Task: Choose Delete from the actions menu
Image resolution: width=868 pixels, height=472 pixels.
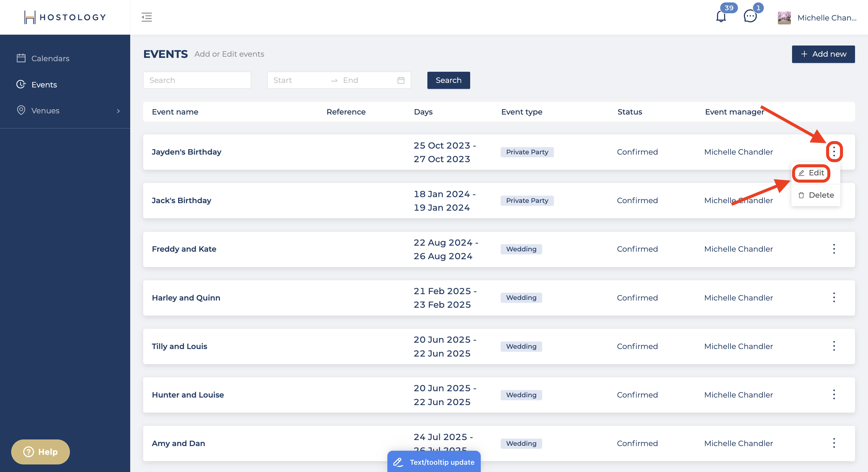Action: point(816,195)
